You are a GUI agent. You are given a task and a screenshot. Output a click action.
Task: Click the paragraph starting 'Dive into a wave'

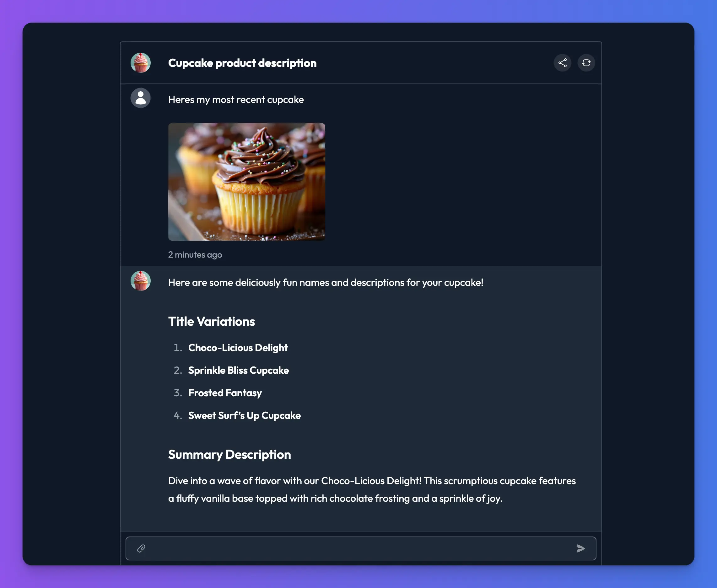click(x=372, y=489)
